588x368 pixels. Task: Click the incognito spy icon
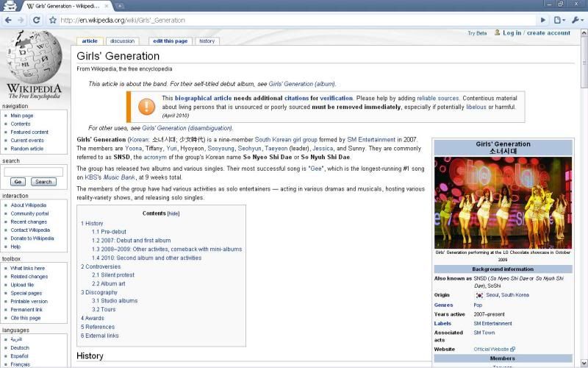[10, 6]
